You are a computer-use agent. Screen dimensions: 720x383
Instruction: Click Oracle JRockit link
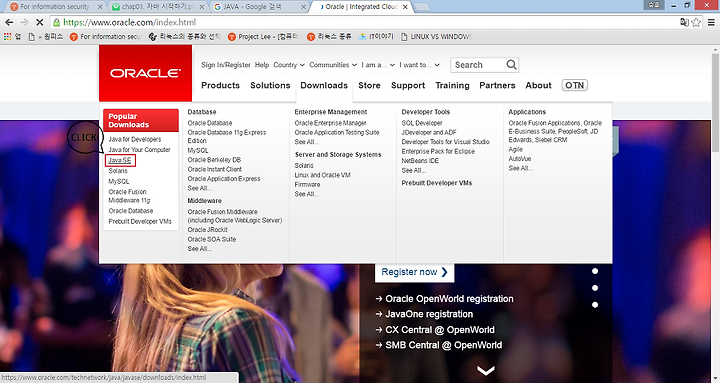click(x=208, y=230)
